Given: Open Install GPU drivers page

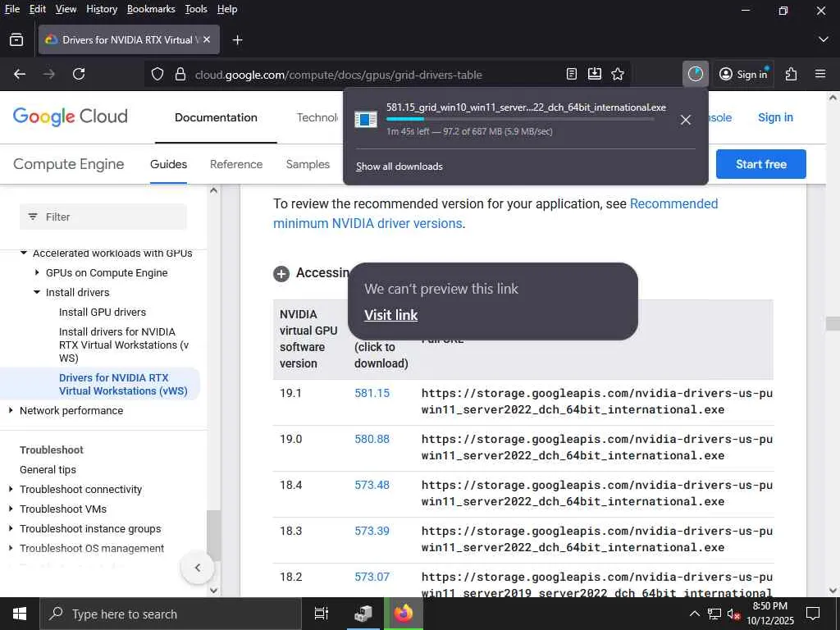Looking at the screenshot, I should pos(103,313).
